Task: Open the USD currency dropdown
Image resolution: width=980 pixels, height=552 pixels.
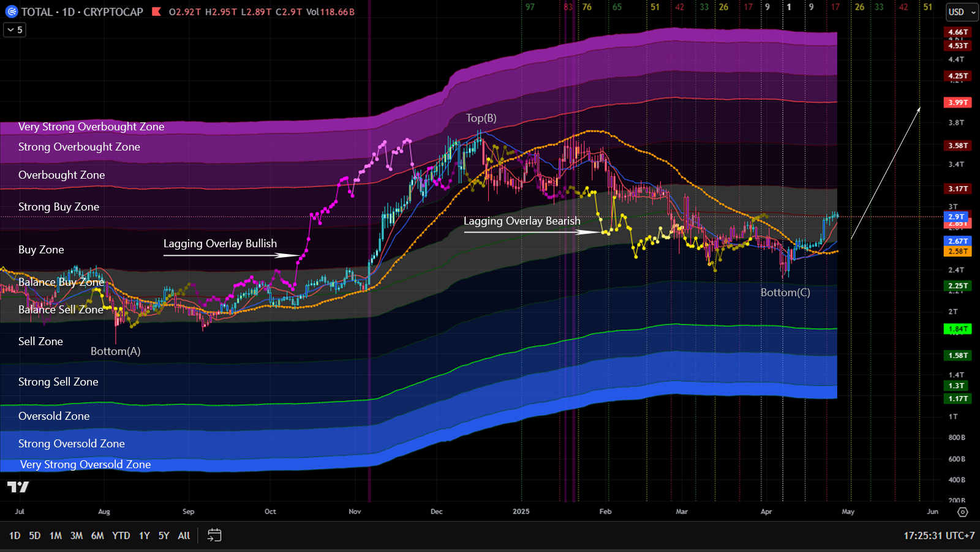Action: tap(962, 12)
